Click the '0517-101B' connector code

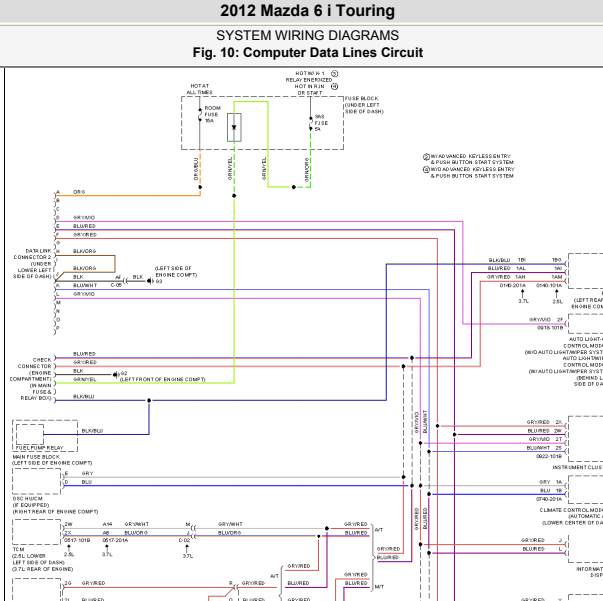coord(77,540)
